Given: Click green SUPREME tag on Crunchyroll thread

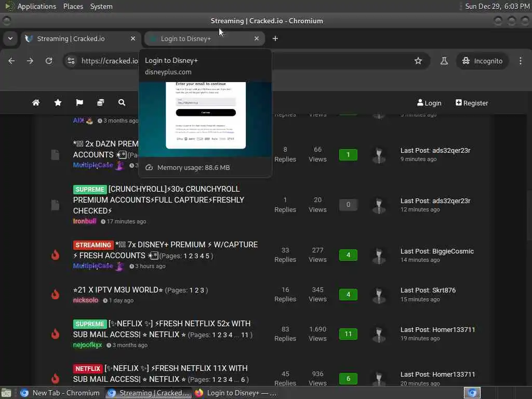Looking at the screenshot, I should 90,189.
